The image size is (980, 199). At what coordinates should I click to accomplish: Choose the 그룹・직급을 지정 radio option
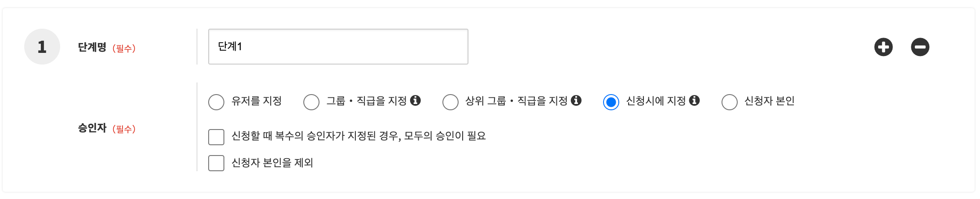tap(311, 102)
